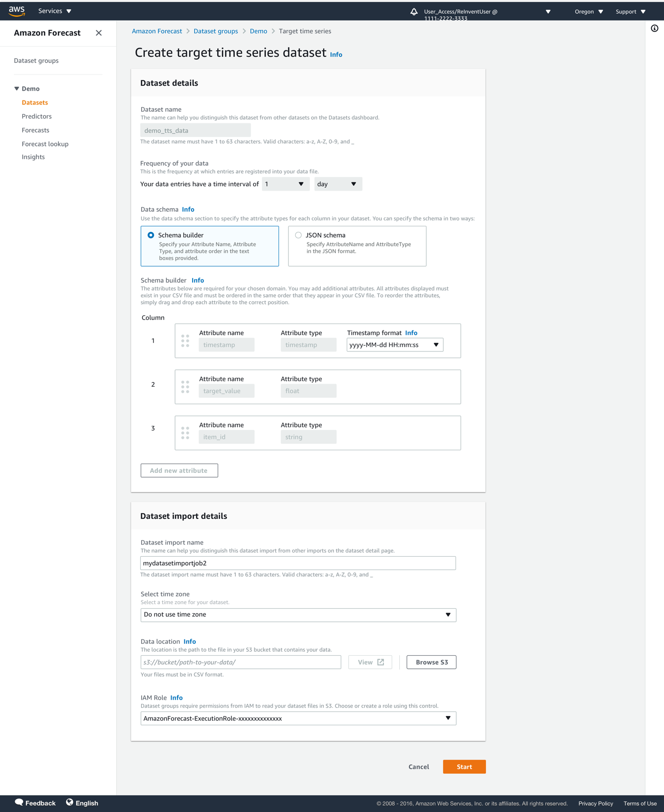
Task: Click the timestamp attribute name field
Action: tap(227, 344)
